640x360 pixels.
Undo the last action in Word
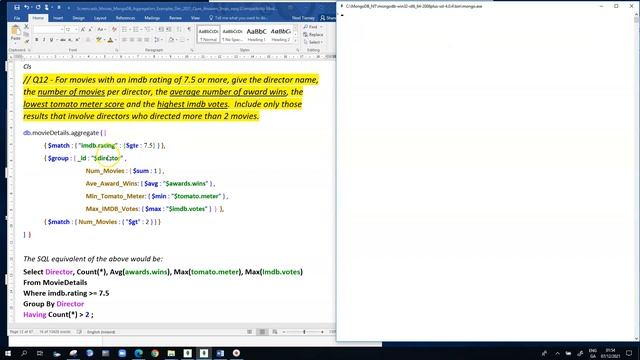pos(27,7)
